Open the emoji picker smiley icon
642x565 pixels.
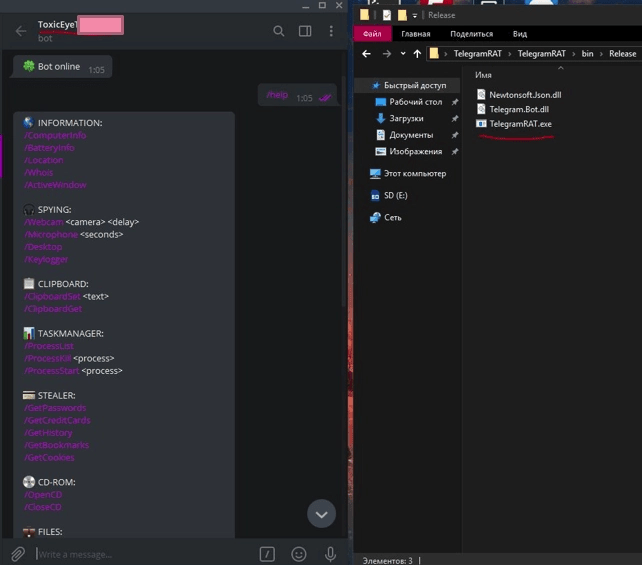[x=298, y=554]
